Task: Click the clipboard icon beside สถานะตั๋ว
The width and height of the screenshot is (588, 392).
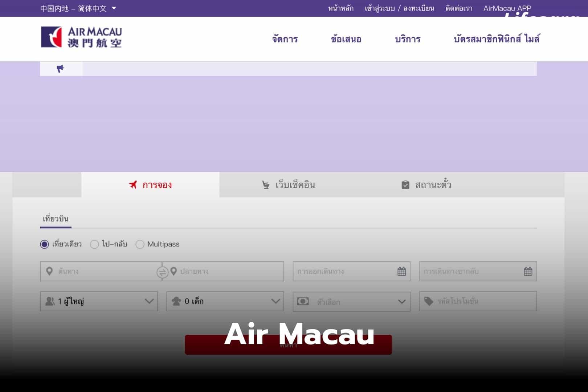Action: click(x=405, y=185)
